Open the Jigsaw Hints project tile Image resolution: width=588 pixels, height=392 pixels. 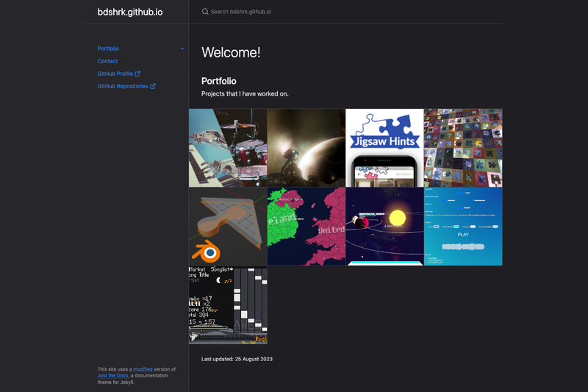click(x=384, y=148)
